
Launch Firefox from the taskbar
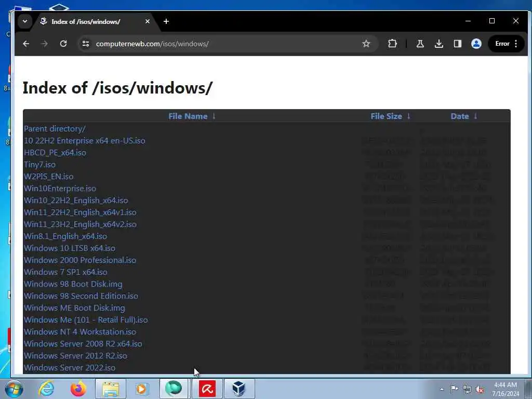click(78, 389)
